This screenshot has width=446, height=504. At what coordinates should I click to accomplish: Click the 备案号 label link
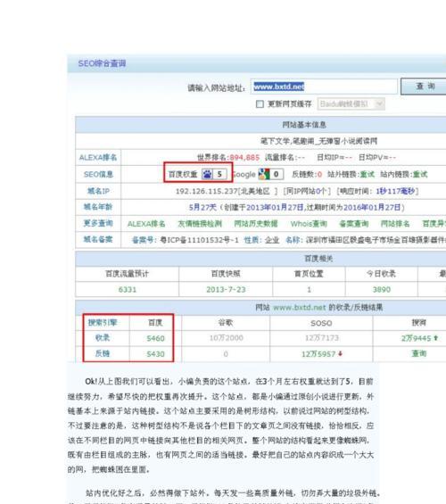click(145, 240)
